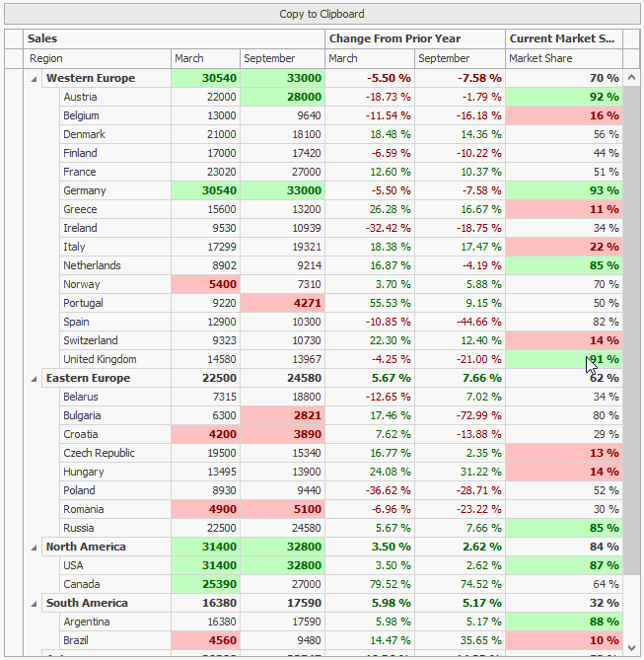Click the Current Market Share band header

563,38
